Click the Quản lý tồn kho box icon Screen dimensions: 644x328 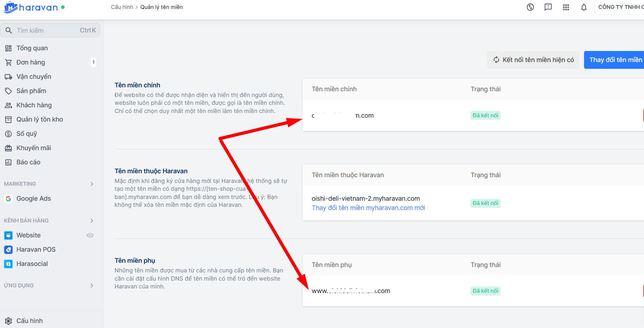tap(8, 119)
